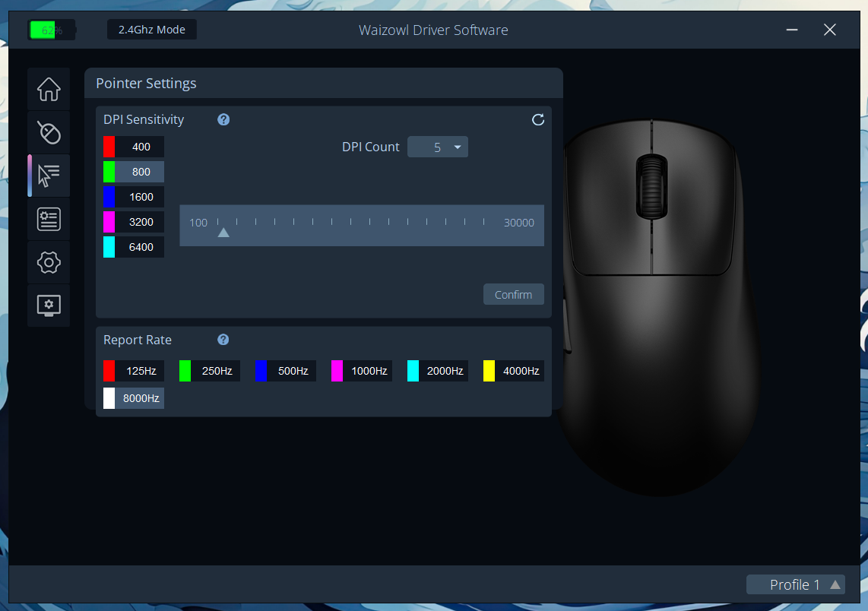Click the 100 minimum DPI label

(x=198, y=223)
